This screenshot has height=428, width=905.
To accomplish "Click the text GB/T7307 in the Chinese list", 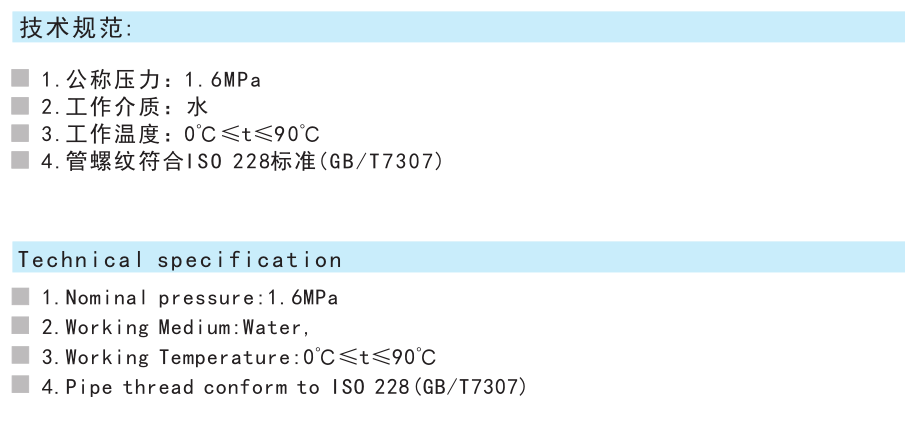I will pos(381,161).
